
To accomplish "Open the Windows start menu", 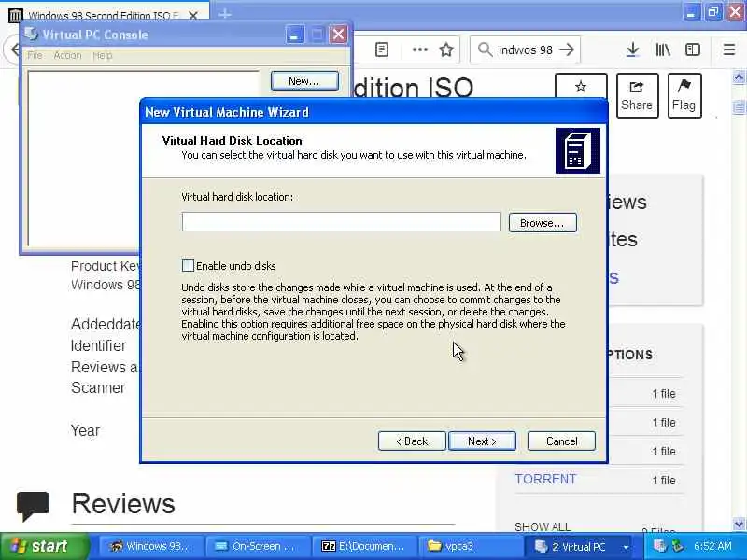I will (x=43, y=546).
